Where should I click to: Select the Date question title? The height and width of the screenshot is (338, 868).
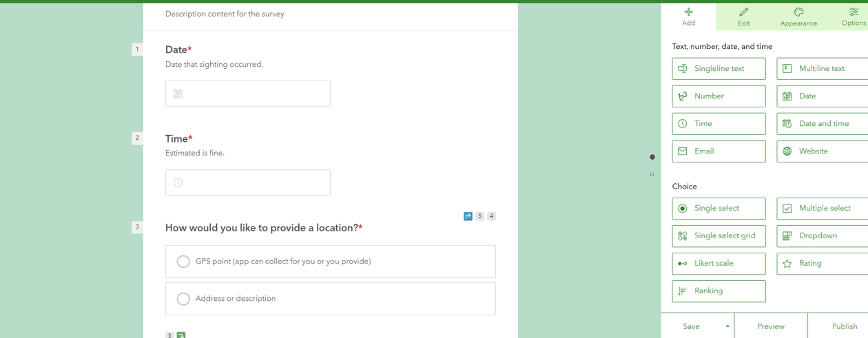tap(176, 50)
